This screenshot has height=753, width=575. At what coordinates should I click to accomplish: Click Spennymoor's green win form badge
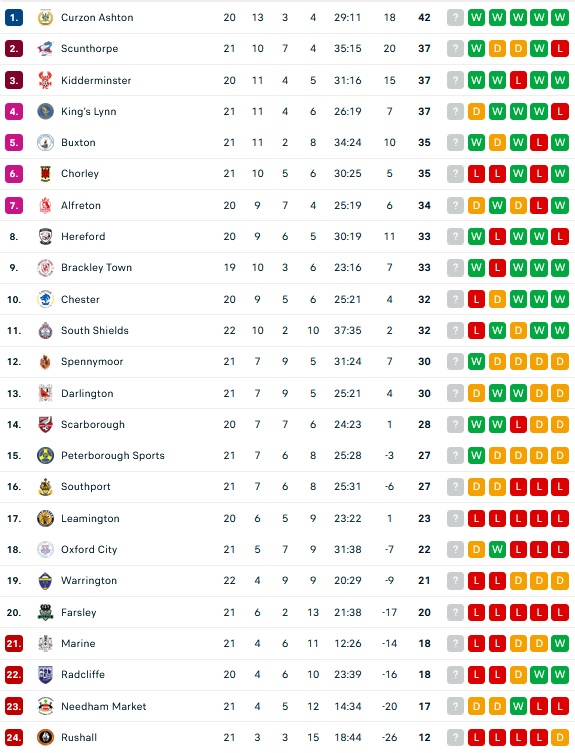[x=476, y=362]
